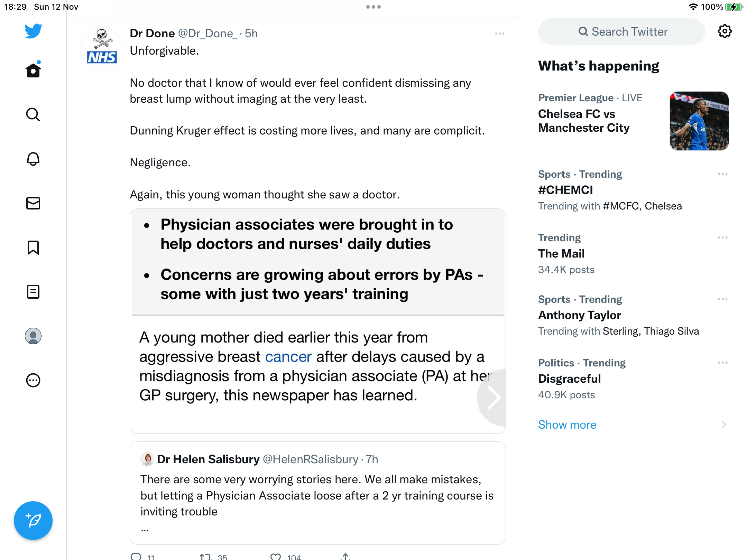Open more options for #CHEMCI trend
The height and width of the screenshot is (560, 747).
[x=722, y=174]
